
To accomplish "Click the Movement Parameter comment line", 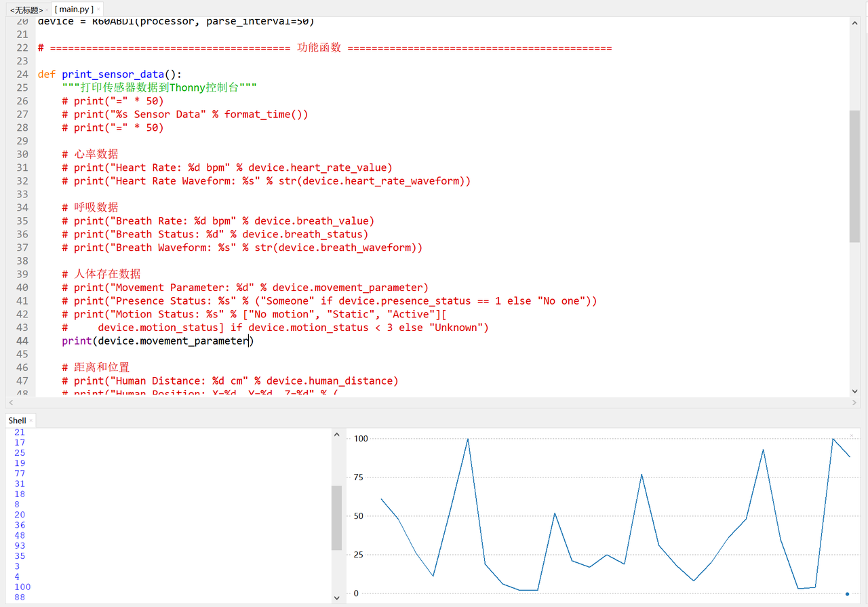I will (x=245, y=288).
